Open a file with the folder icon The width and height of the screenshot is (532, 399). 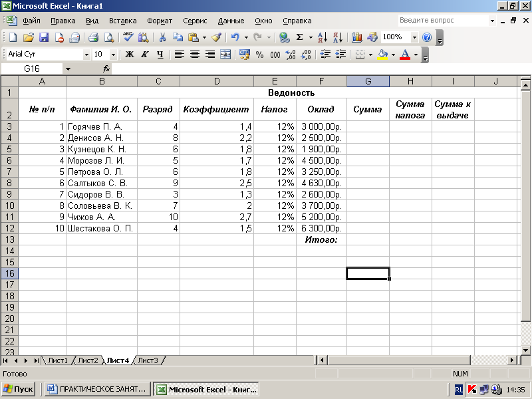click(29, 37)
